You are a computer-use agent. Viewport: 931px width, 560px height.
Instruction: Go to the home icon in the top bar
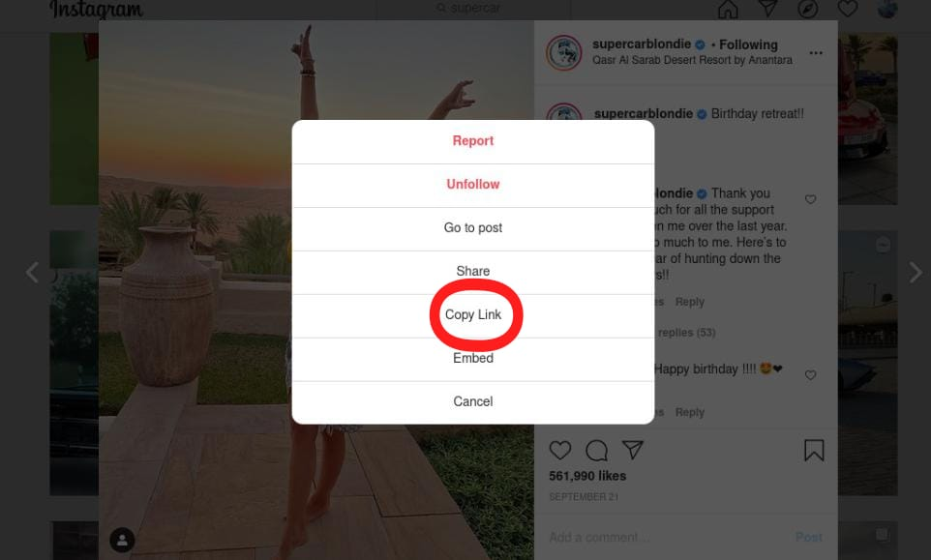pos(728,9)
